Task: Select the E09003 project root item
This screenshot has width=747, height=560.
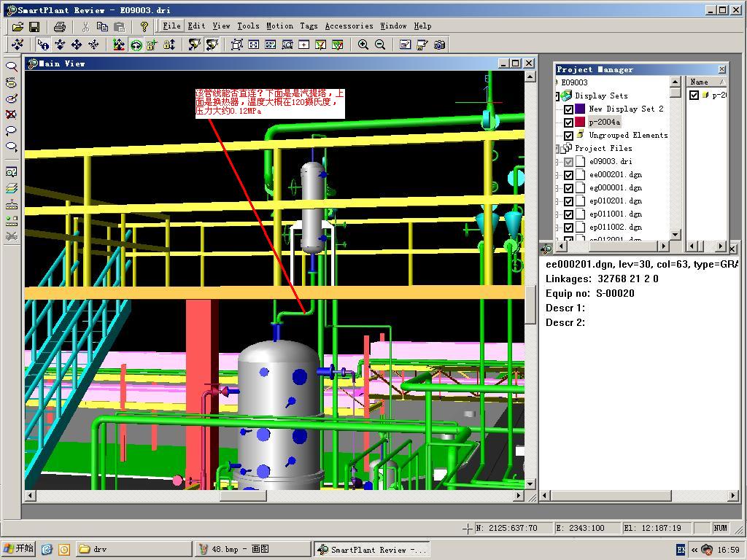Action: [x=575, y=82]
